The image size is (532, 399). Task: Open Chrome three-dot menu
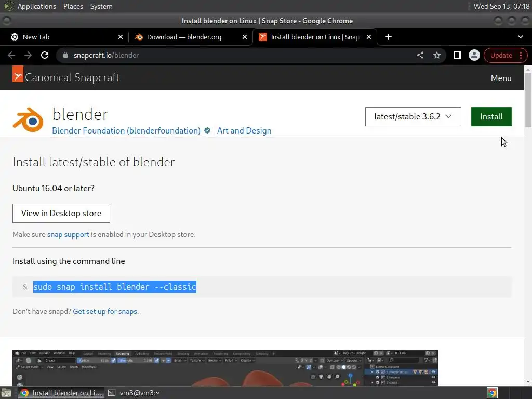tap(521, 55)
